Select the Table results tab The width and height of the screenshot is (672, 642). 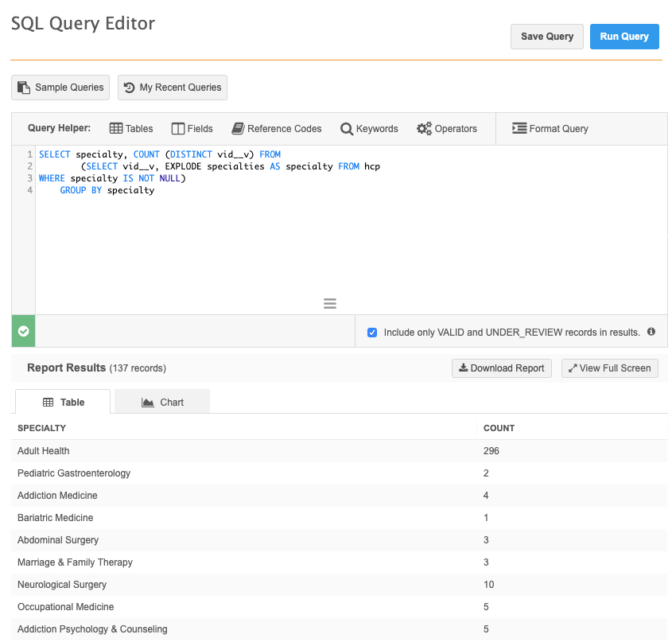pyautogui.click(x=64, y=403)
